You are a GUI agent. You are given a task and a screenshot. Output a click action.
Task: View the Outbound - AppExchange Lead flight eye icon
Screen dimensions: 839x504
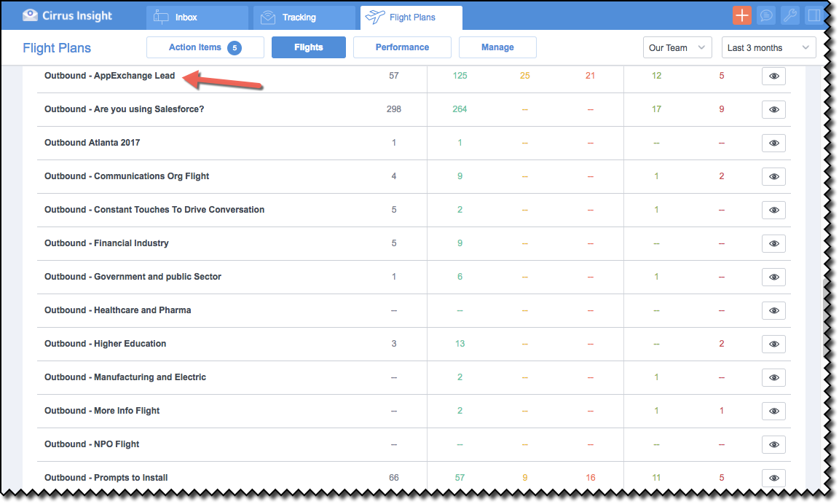[x=773, y=76]
